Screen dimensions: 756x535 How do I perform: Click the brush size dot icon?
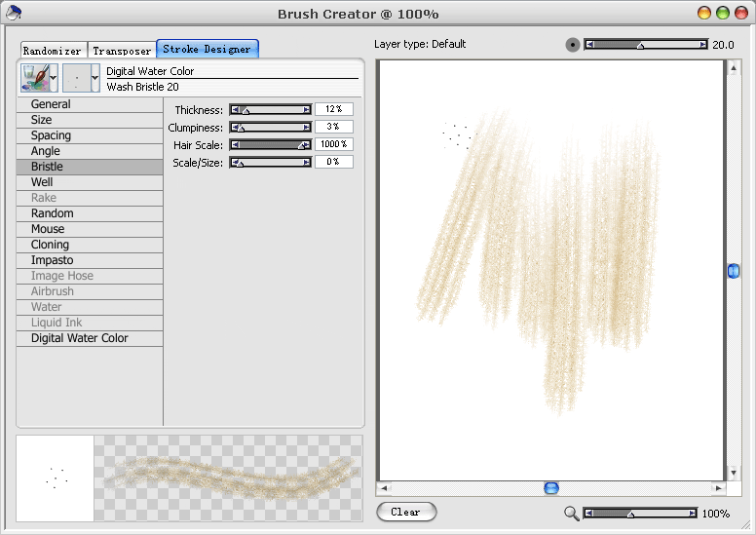572,46
